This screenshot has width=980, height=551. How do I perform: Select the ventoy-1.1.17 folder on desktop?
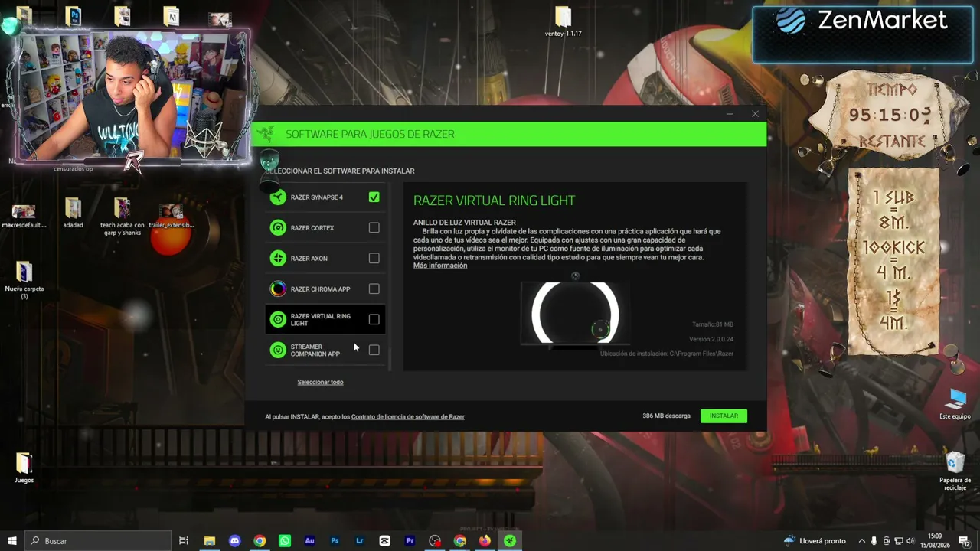563,22
